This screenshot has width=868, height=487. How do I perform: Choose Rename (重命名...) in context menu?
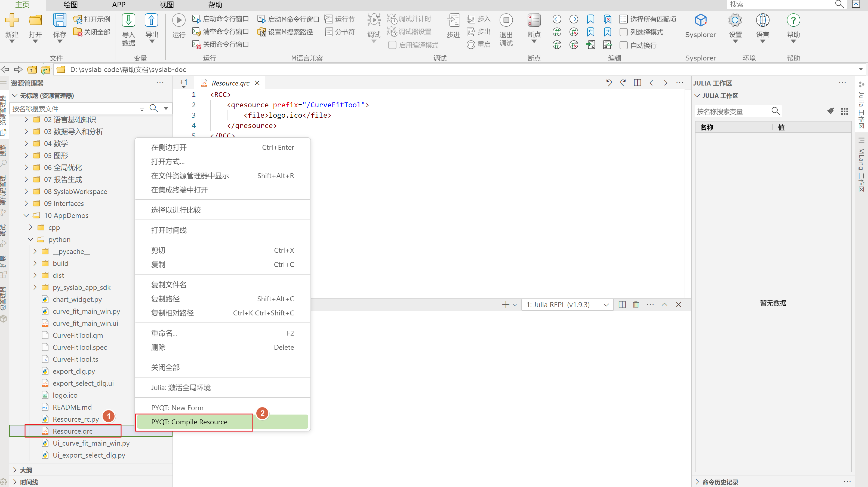pyautogui.click(x=223, y=333)
